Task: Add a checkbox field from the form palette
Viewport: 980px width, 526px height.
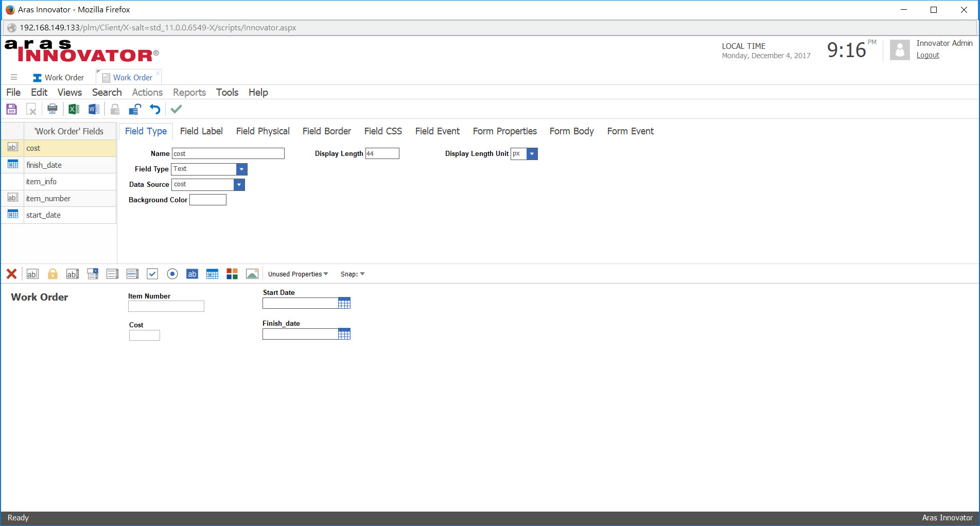Action: coord(152,274)
